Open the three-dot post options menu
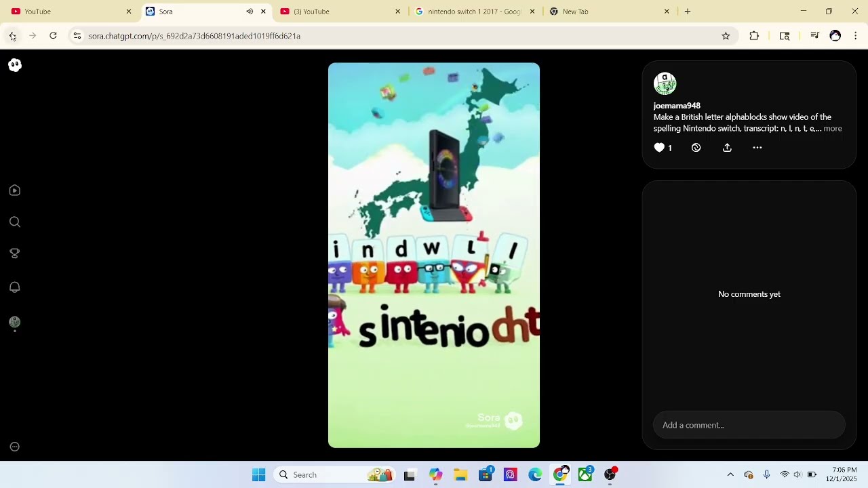868x488 pixels. pyautogui.click(x=757, y=148)
